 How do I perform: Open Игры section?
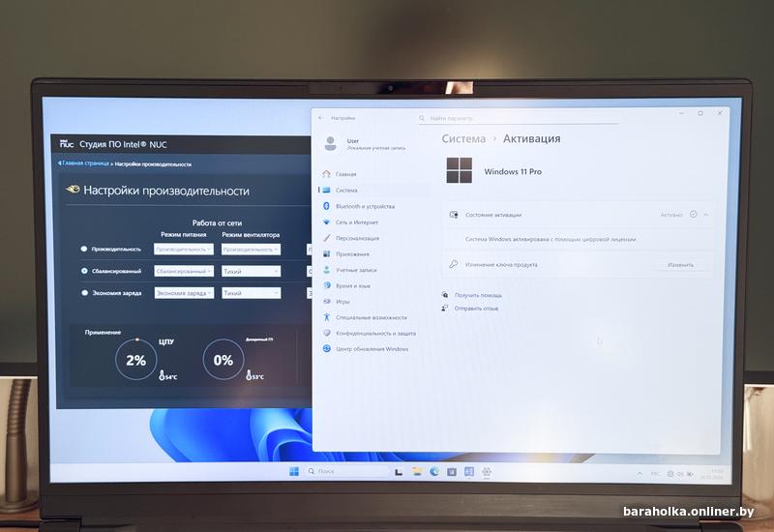[374, 302]
